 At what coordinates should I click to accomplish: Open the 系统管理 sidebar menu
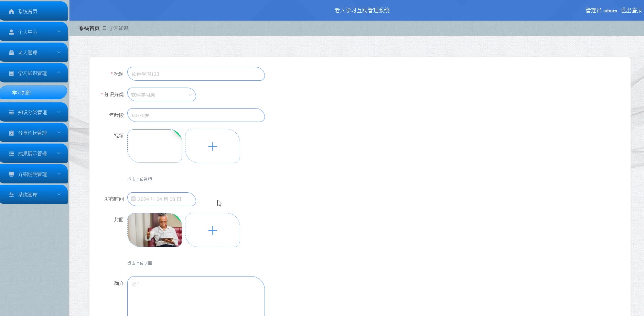tap(34, 194)
